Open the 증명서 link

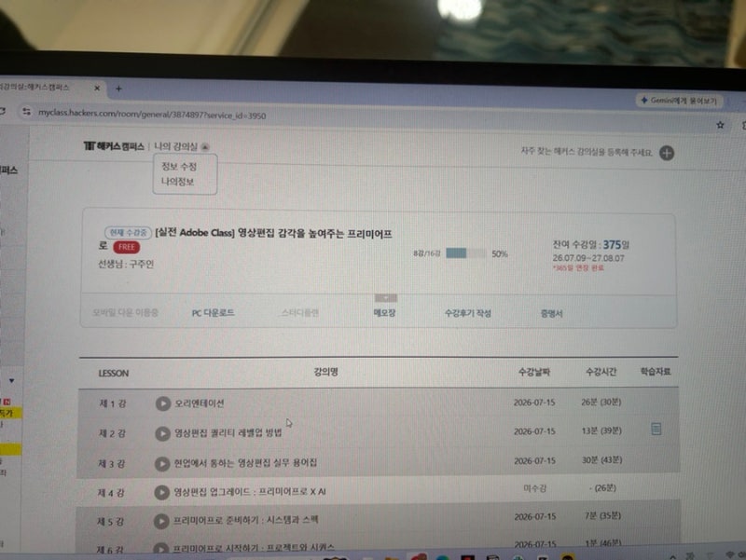[x=552, y=314]
